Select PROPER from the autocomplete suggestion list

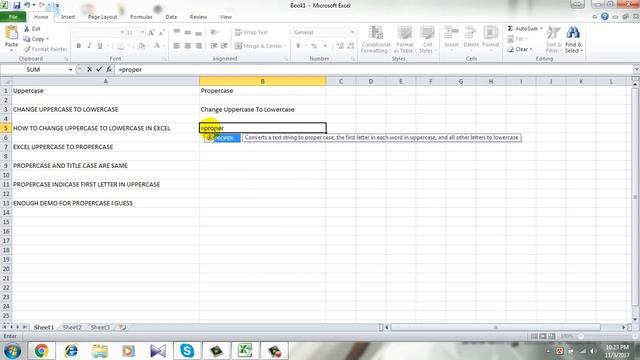tap(222, 138)
